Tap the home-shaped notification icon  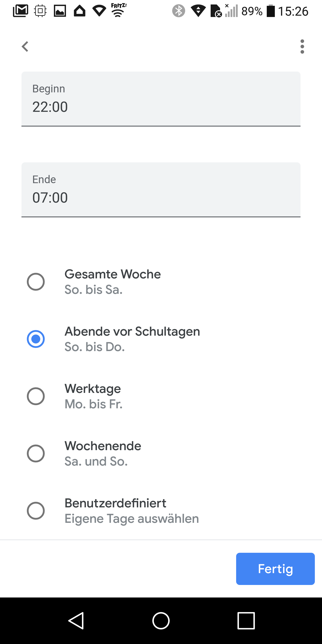click(80, 11)
